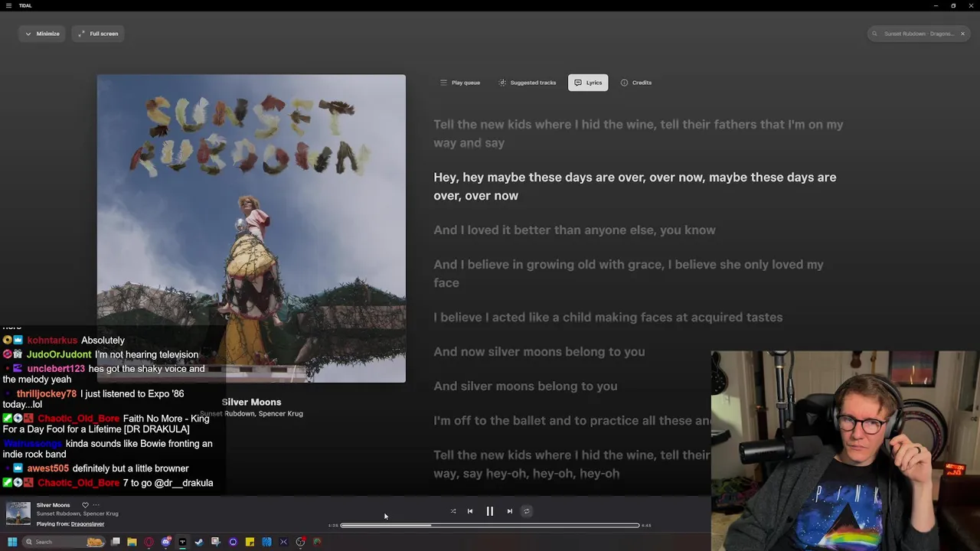This screenshot has height=551, width=980.
Task: Jump to lyric 'Tell the new kids where I hid the wine' at the top
Action: (639, 133)
